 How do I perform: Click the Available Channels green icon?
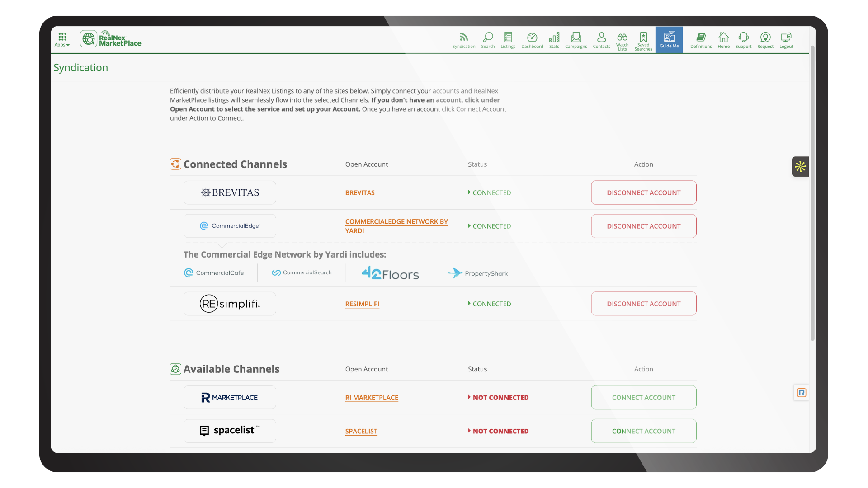[x=175, y=369]
